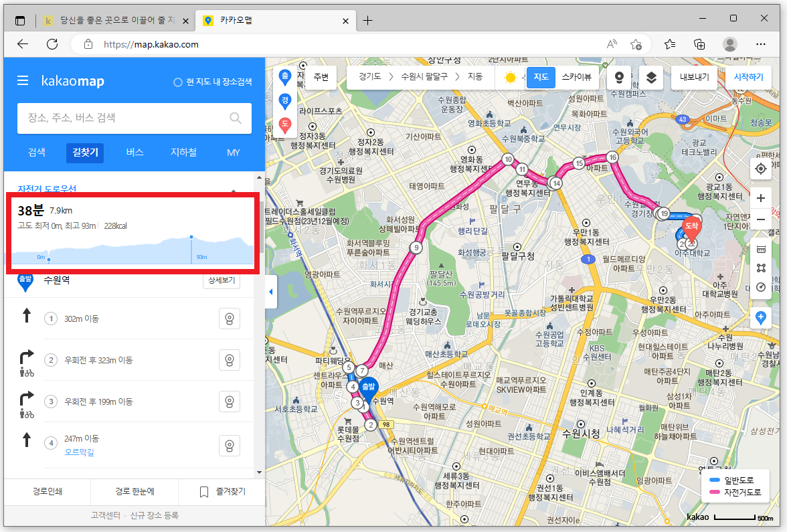Click the blue add-place pin button
The width and height of the screenshot is (789, 532).
coord(761,318)
